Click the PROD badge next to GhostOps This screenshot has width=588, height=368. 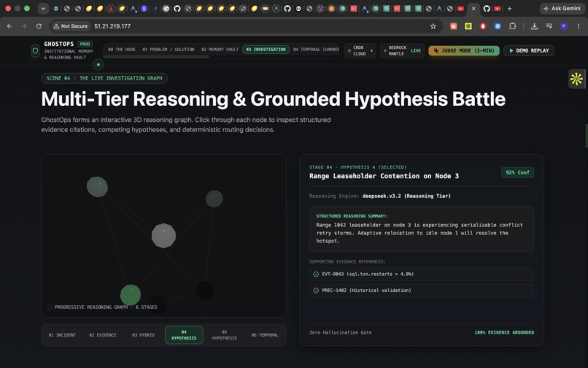pos(85,45)
